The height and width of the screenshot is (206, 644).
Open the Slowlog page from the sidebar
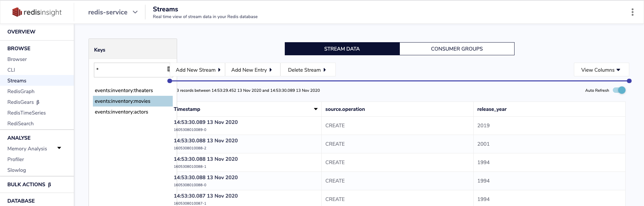click(16, 170)
